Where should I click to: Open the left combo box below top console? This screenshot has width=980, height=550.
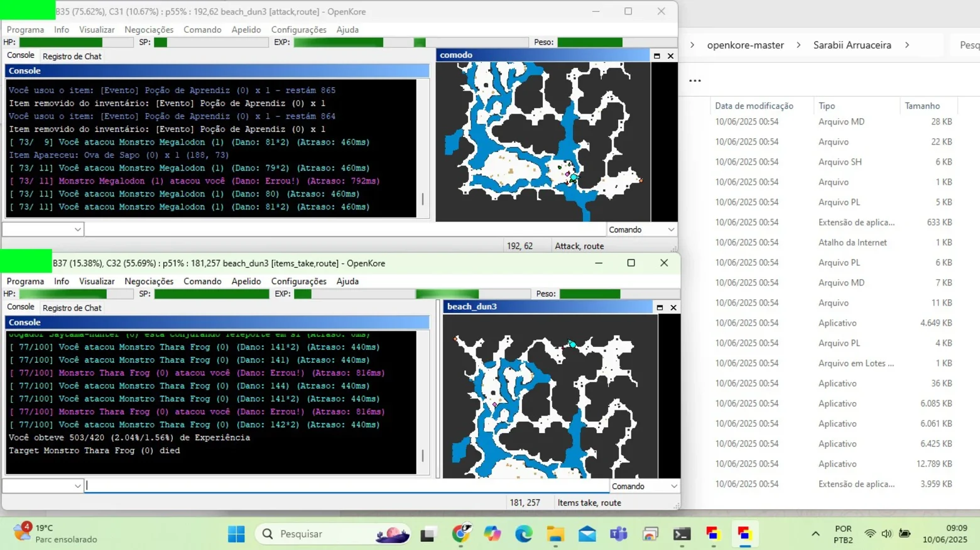tap(43, 229)
